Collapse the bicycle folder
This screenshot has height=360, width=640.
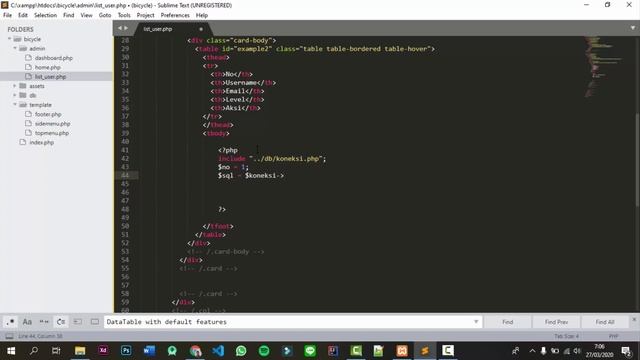click(9, 39)
